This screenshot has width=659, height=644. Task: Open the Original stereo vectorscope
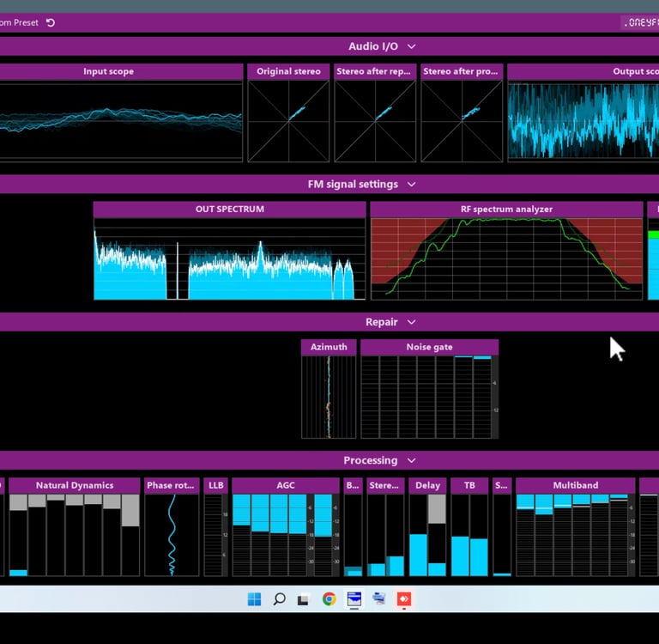(288, 71)
